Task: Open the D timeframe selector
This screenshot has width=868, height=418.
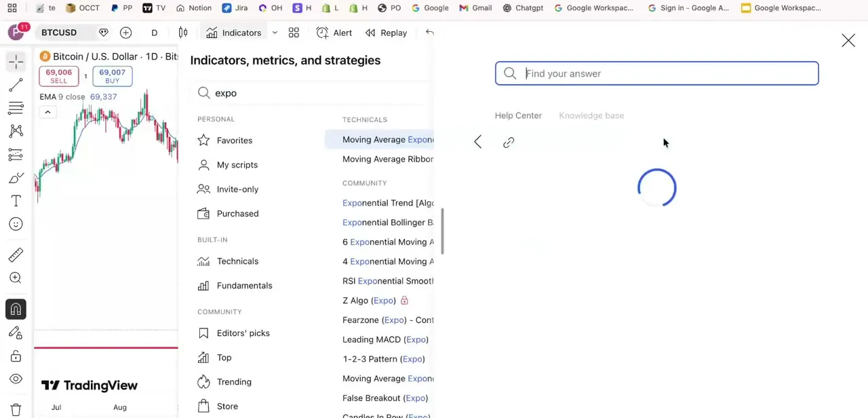Action: 154,33
